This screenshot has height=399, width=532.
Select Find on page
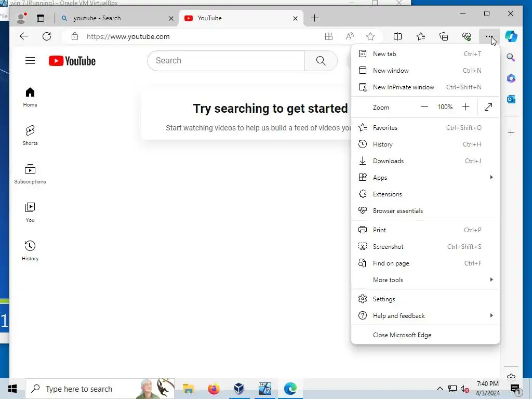425,263
